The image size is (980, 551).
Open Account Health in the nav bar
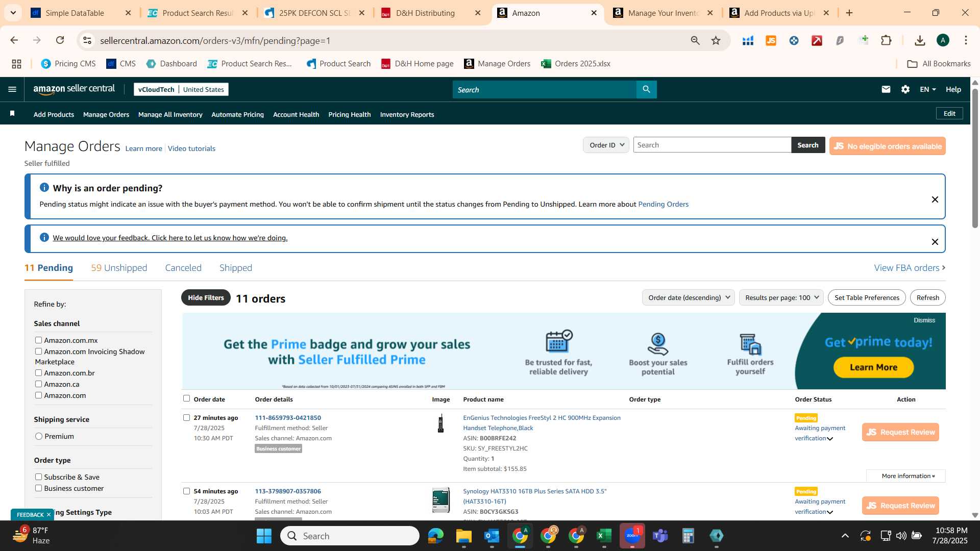(x=296, y=114)
